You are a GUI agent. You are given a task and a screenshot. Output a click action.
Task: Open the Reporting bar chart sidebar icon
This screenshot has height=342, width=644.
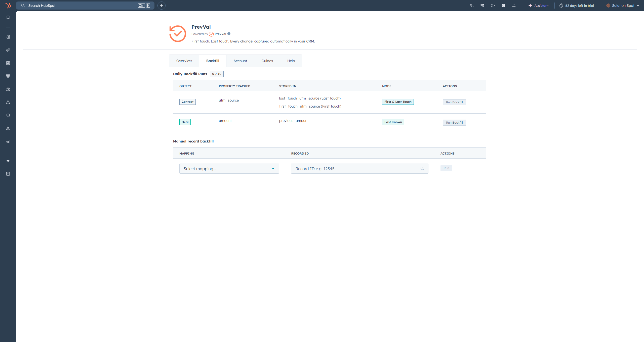(x=8, y=141)
